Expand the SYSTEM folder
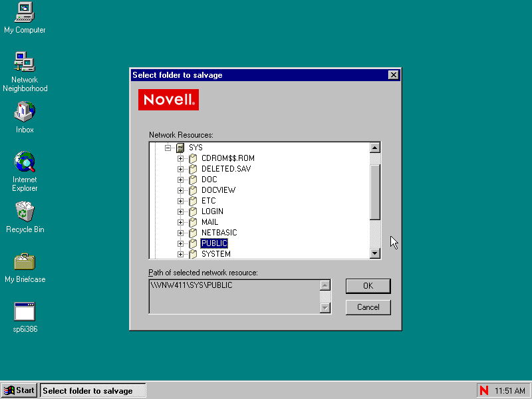 [x=180, y=254]
